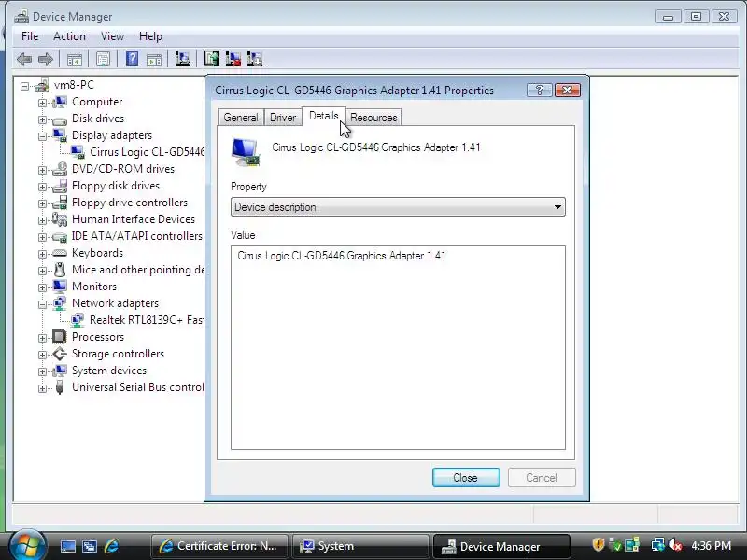Open the Property dropdown showing Device description

pyautogui.click(x=398, y=207)
